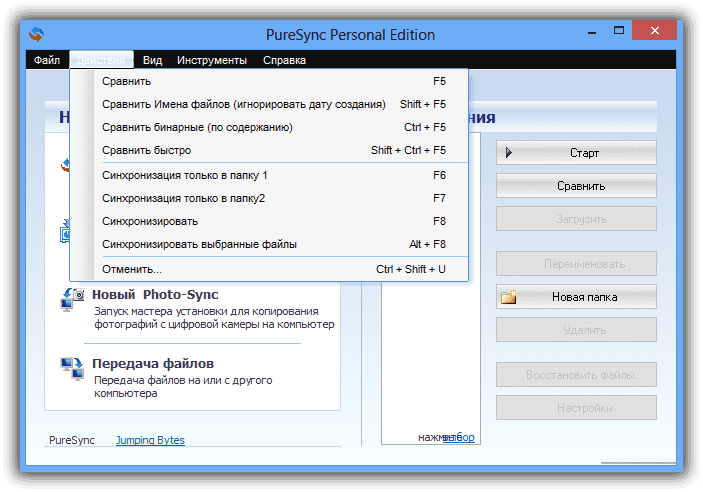Choose Синхронизировать выбранные файлы
The height and width of the screenshot is (492, 703).
(199, 244)
